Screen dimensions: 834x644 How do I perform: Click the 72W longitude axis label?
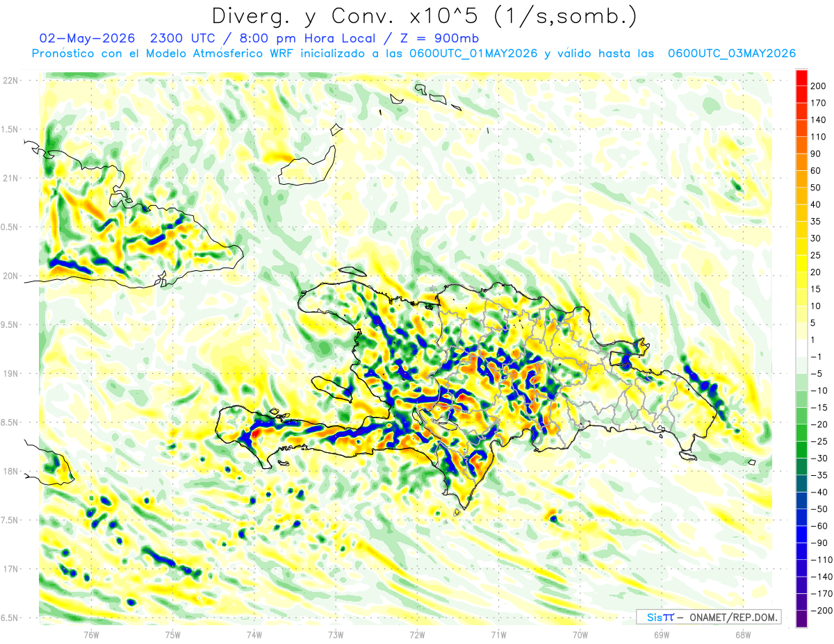coord(417,634)
